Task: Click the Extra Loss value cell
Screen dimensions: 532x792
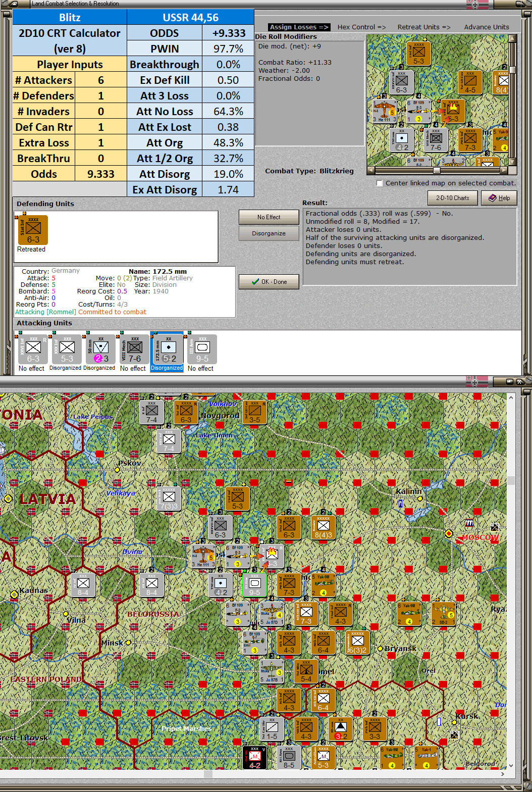Action: [x=100, y=142]
